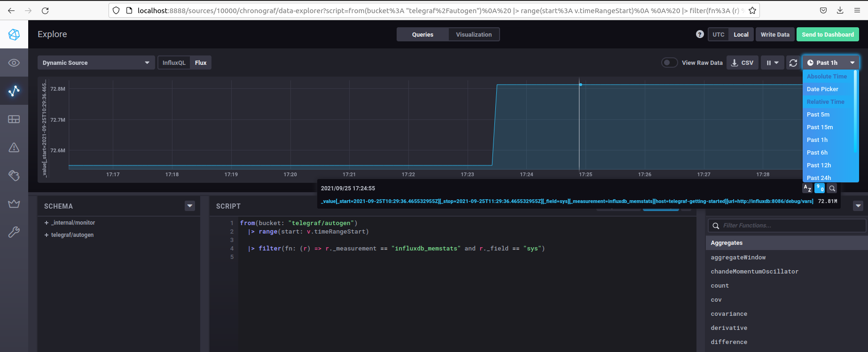868x352 pixels.
Task: Open the Alerting triangle icon in sidebar
Action: pos(14,148)
